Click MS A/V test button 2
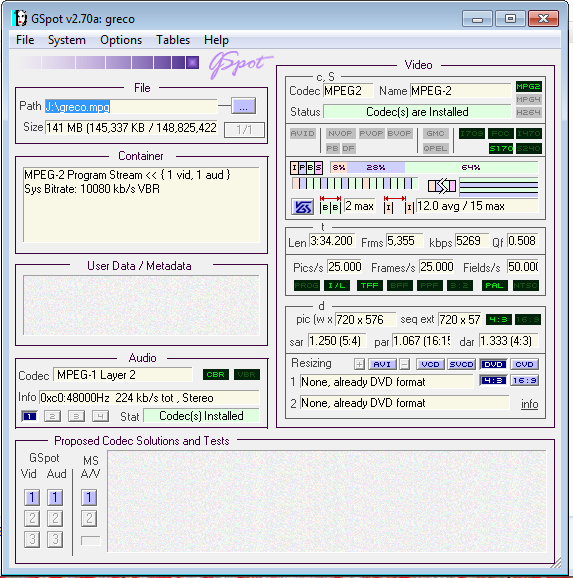The height and width of the screenshot is (578, 573). point(89,518)
